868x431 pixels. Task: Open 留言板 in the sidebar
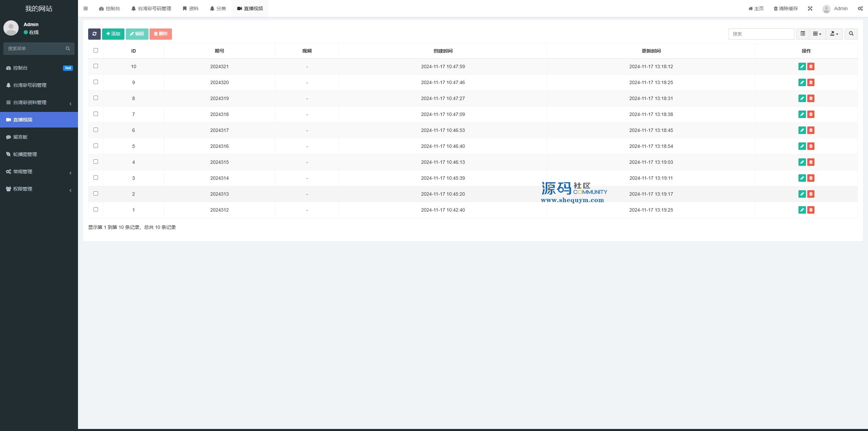click(x=20, y=137)
